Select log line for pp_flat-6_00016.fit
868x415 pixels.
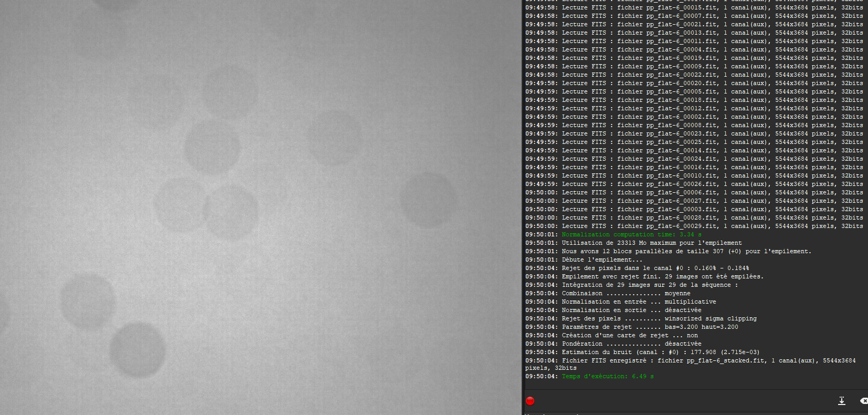click(x=694, y=167)
